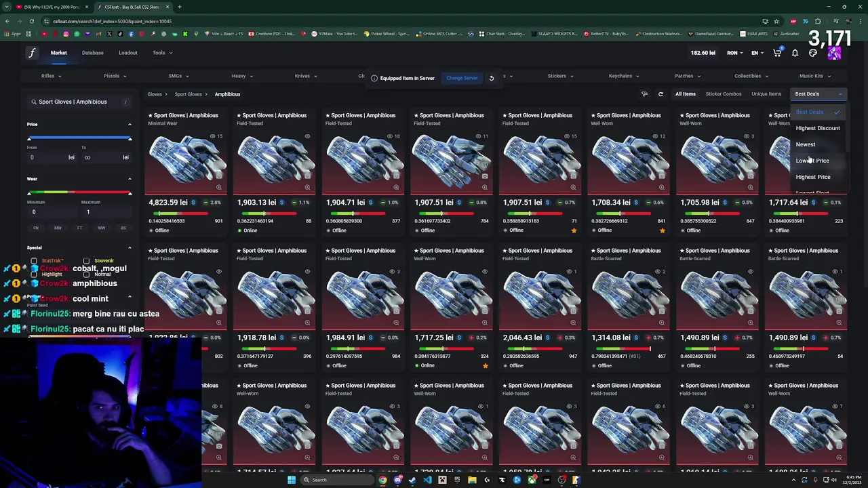Open the EN language dropdown
Screen dimensions: 868x488
(757, 53)
